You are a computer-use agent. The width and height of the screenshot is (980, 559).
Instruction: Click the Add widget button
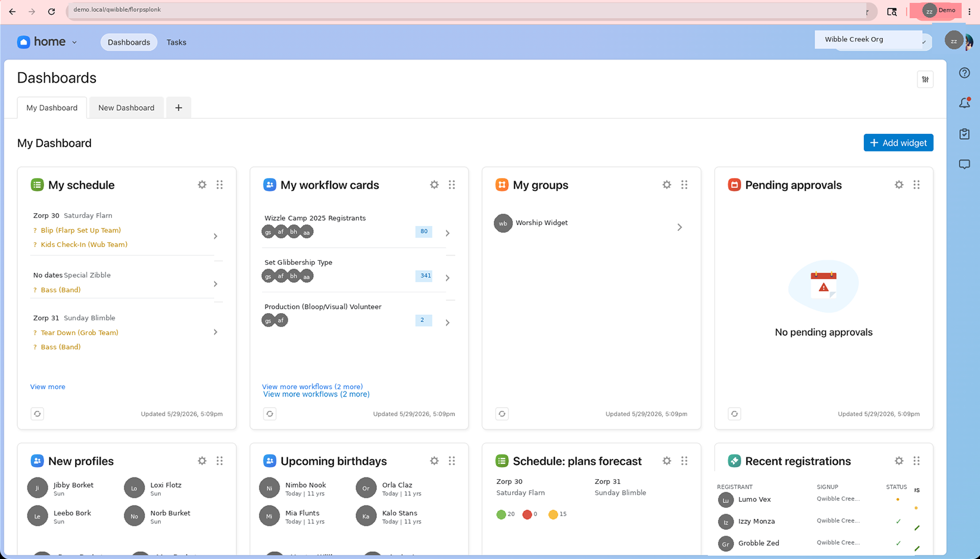[898, 143]
